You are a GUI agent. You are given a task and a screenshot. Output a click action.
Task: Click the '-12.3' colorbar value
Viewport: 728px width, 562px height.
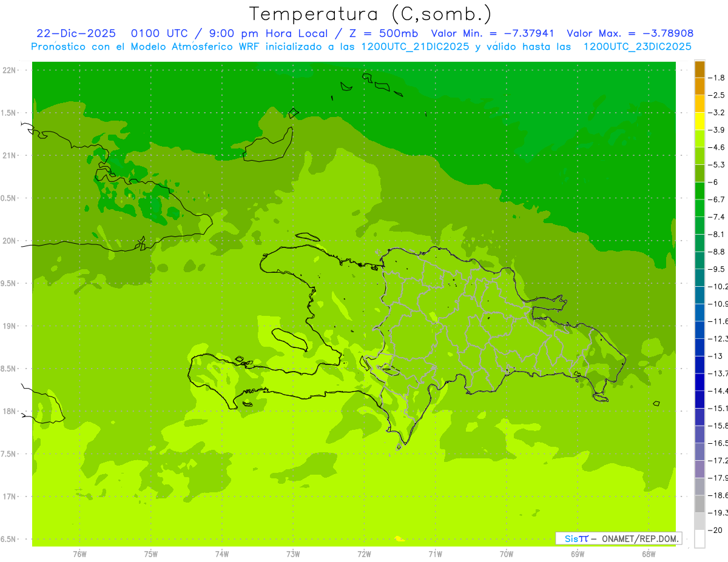pos(718,338)
